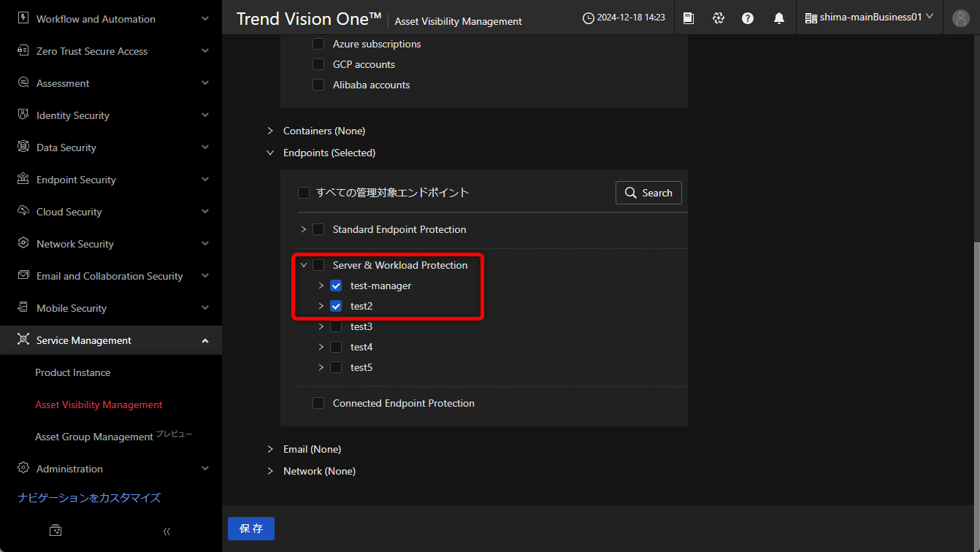Image resolution: width=980 pixels, height=552 pixels.
Task: Expand the Administration menu
Action: click(x=205, y=468)
